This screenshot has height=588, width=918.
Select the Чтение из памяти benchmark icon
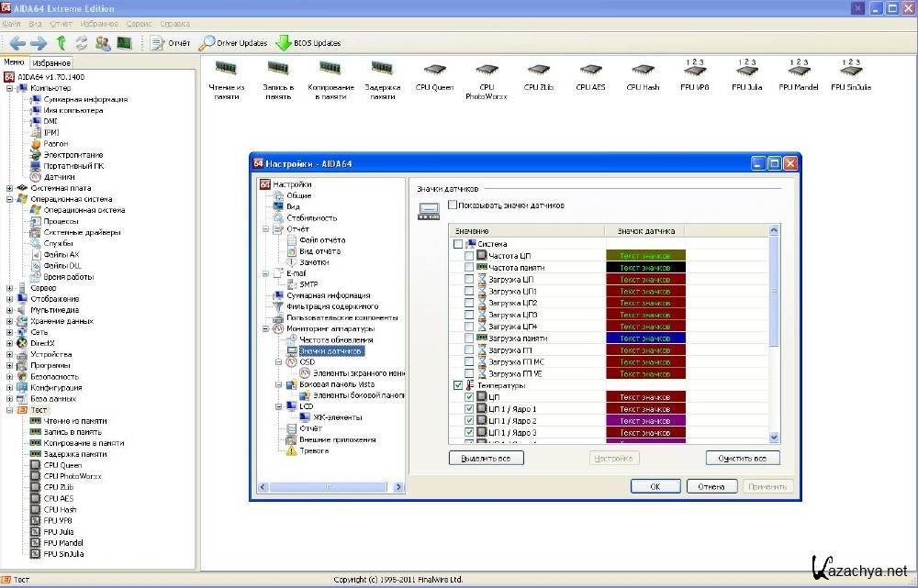click(226, 71)
